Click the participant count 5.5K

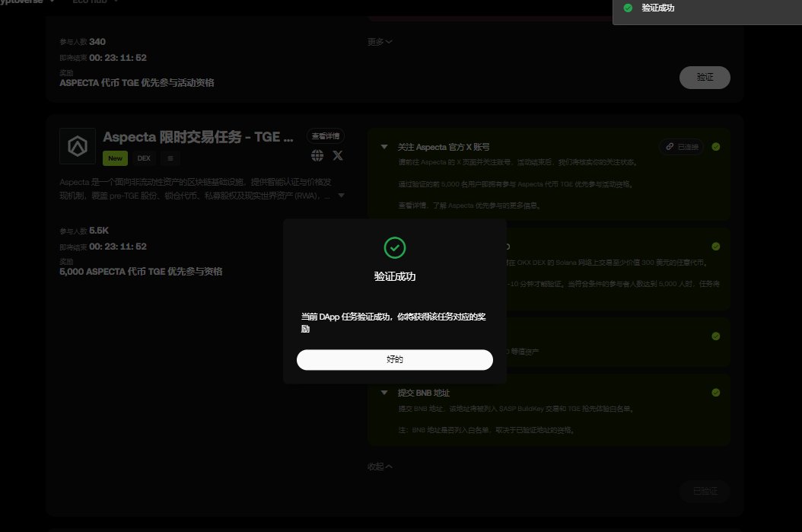[99, 231]
